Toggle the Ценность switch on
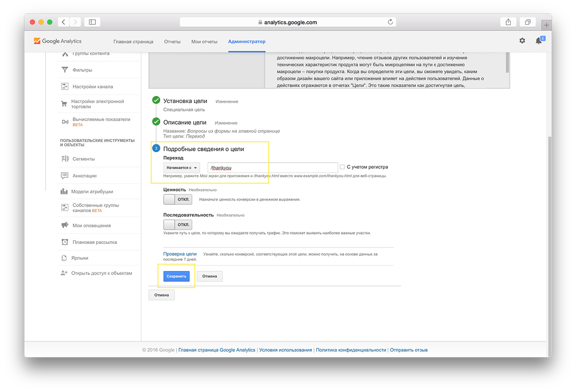This screenshot has height=392, width=576. [x=177, y=199]
